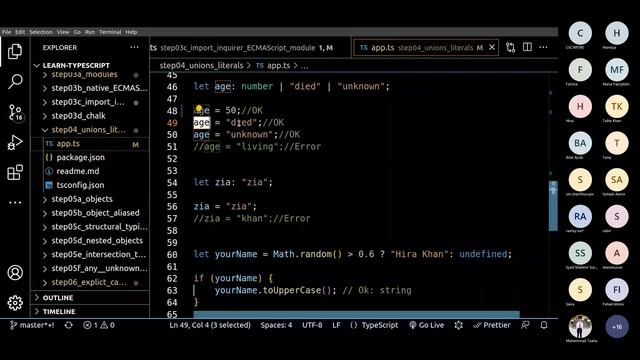Viewport: 640px width, 360px height.
Task: Split the editor to the right
Action: pyautogui.click(x=527, y=47)
